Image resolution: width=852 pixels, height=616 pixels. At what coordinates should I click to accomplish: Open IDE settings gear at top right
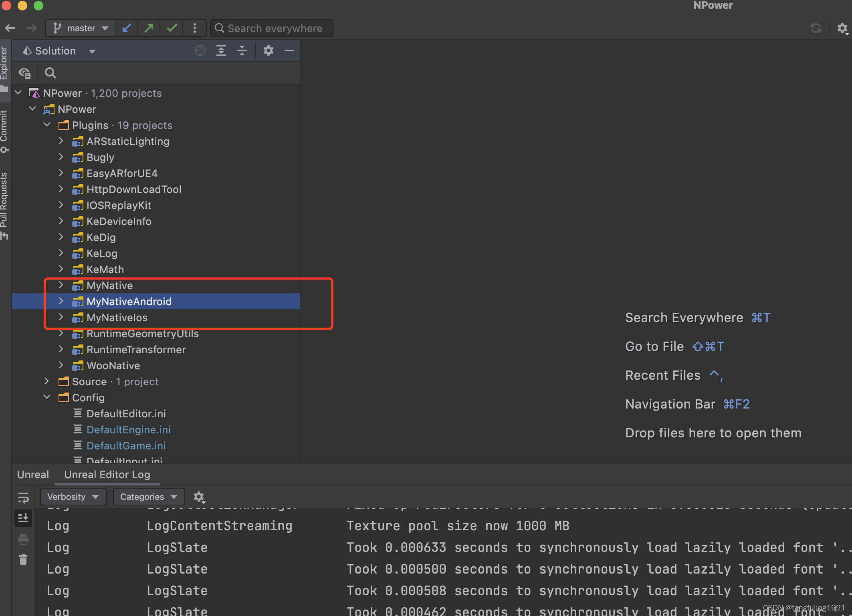click(842, 28)
